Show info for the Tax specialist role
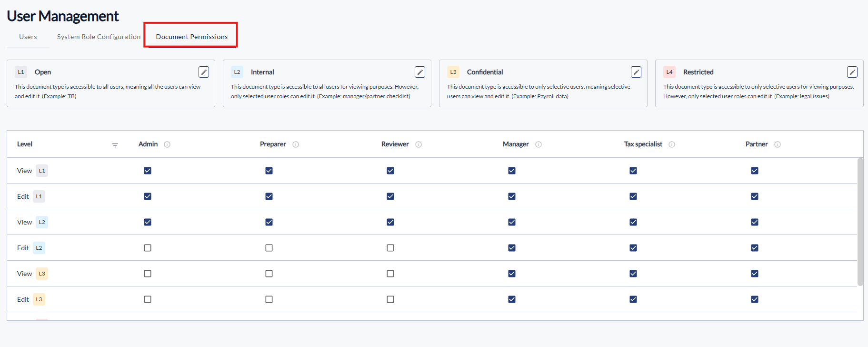The width and height of the screenshot is (868, 347). point(672,144)
